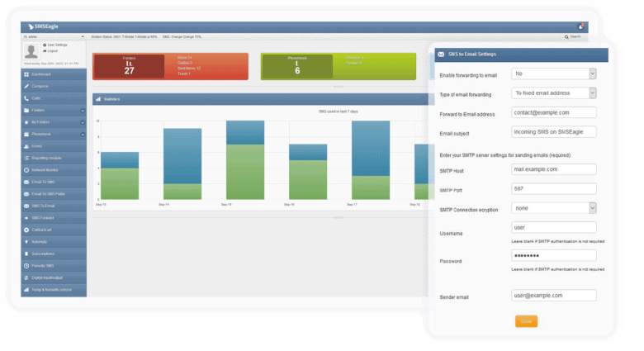
Task: Expand the Phonebook sidebar section arrow
Action: pos(82,134)
